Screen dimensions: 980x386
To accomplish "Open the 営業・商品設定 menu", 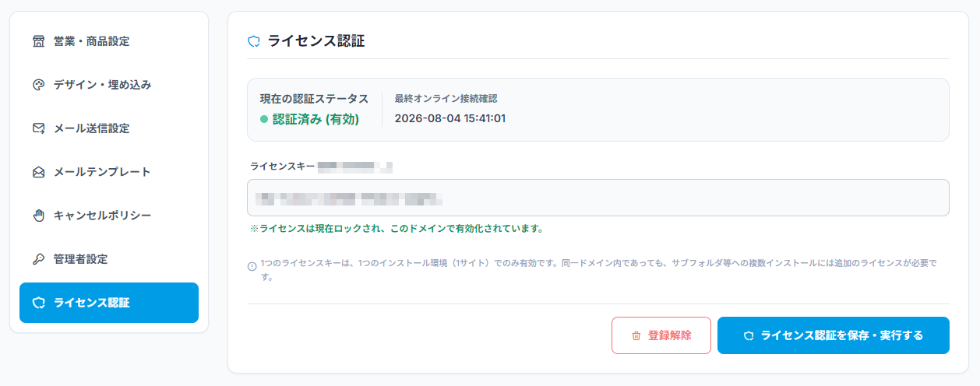I will tap(109, 41).
